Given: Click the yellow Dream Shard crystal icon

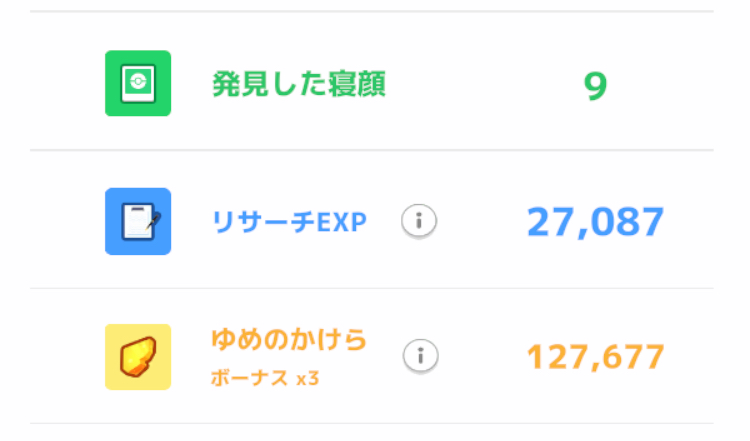Looking at the screenshot, I should (138, 357).
